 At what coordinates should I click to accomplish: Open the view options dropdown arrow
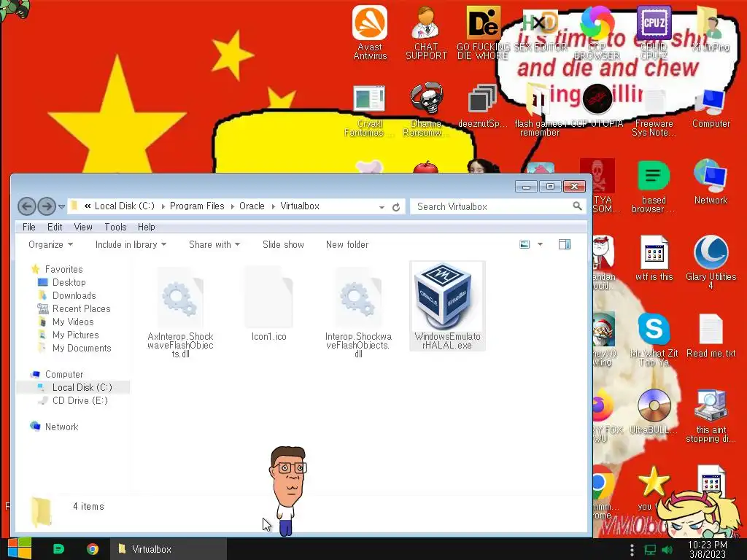point(541,244)
